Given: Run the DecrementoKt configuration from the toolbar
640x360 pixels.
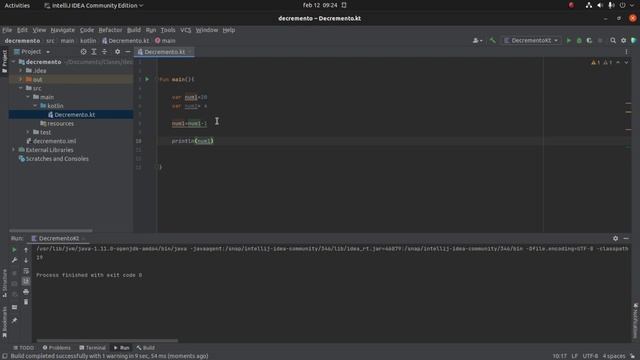Looking at the screenshot, I should click(x=569, y=40).
